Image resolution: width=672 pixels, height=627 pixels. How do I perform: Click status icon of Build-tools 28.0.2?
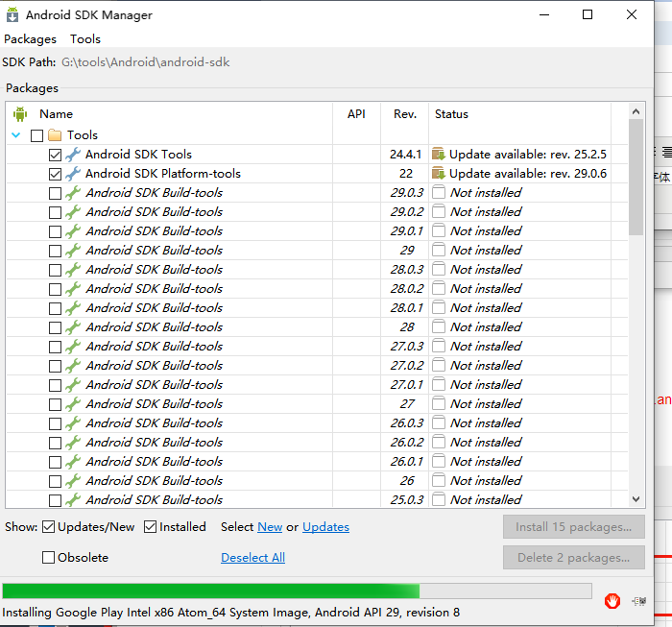pos(439,288)
